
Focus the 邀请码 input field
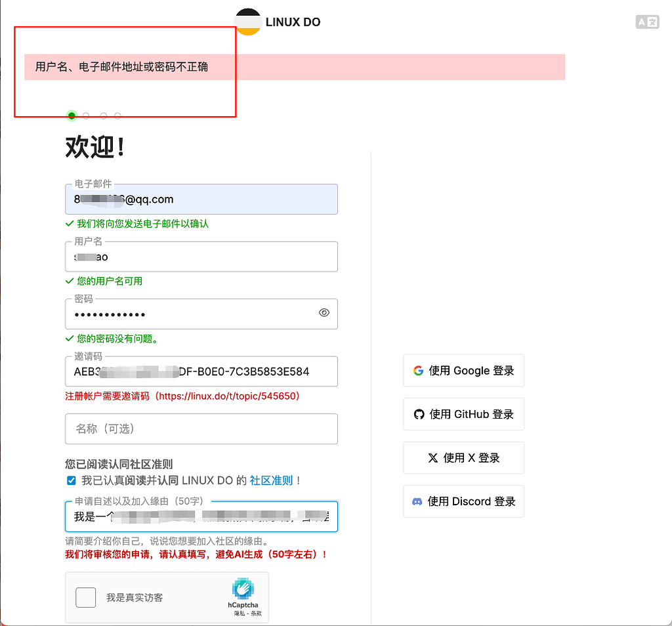201,371
